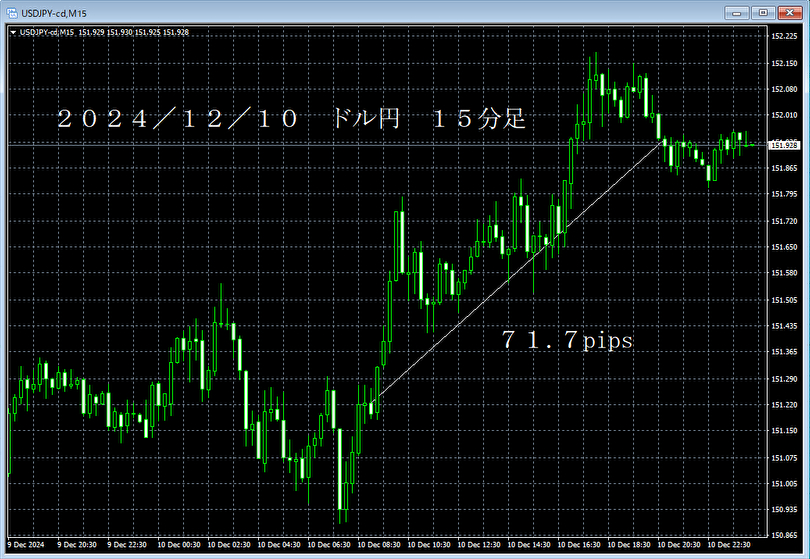The image size is (810, 559).
Task: Click the white diagonal trend line
Action: click(x=517, y=272)
